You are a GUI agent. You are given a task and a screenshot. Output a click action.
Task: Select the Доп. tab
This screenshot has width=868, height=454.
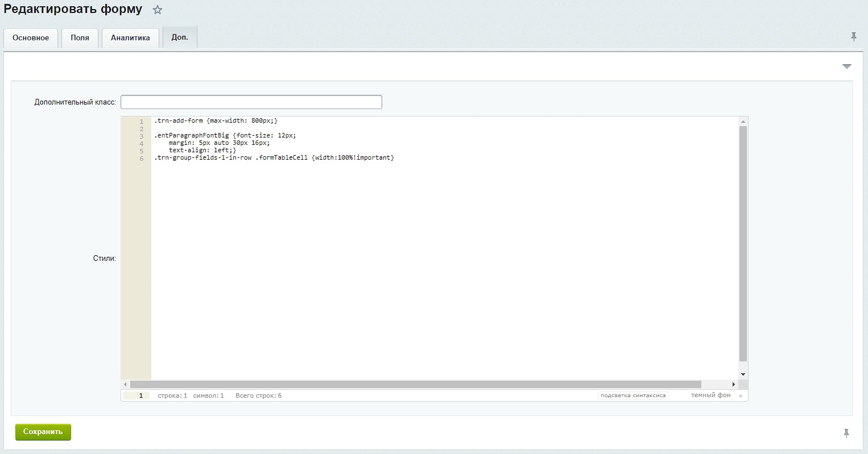coord(180,38)
